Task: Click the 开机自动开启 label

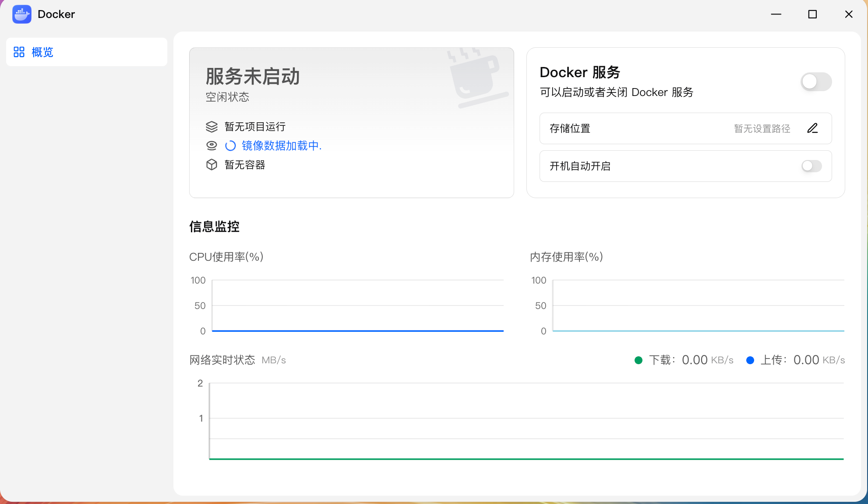Action: point(580,166)
